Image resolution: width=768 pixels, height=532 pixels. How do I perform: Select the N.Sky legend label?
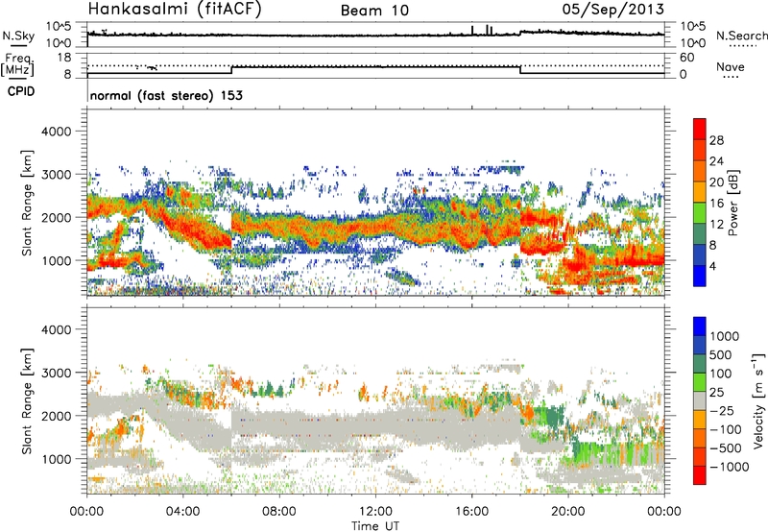coord(18,36)
